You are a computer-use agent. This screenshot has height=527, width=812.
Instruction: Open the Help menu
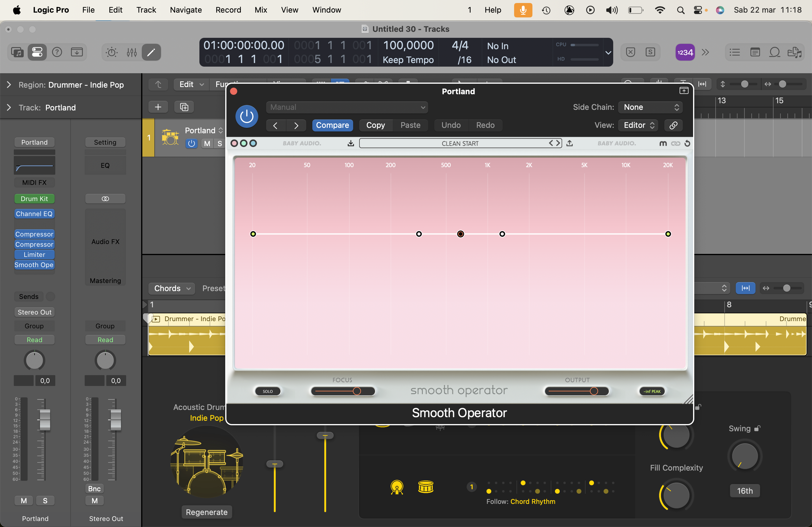(493, 10)
